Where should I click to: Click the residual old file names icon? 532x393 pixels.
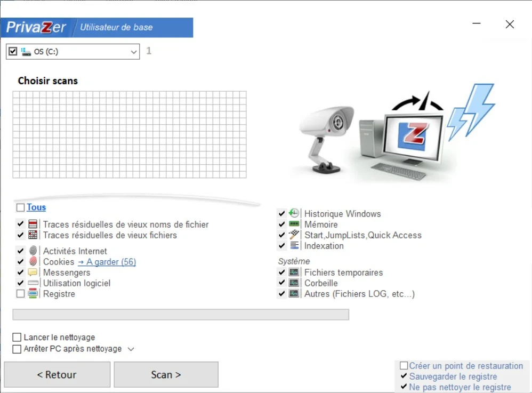pos(33,224)
